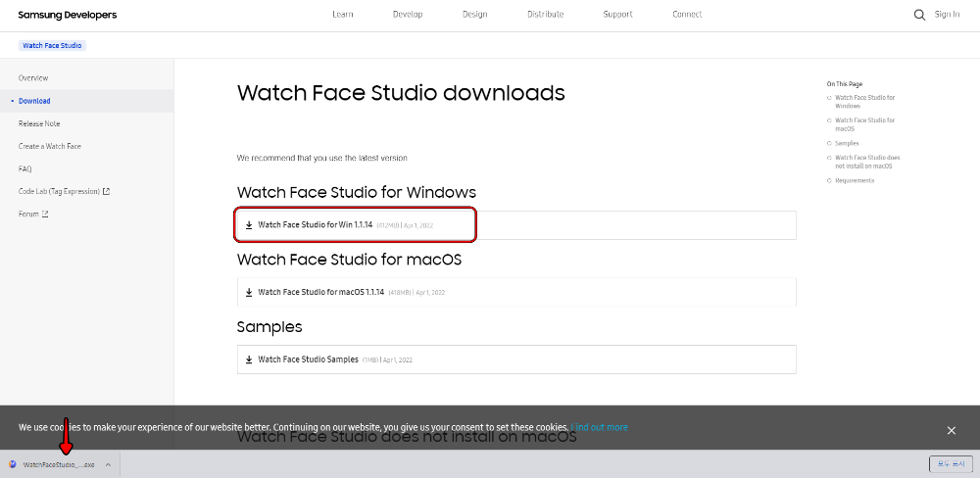Click download icon for Windows version
Viewport: 980px width, 478px height.
tap(249, 225)
